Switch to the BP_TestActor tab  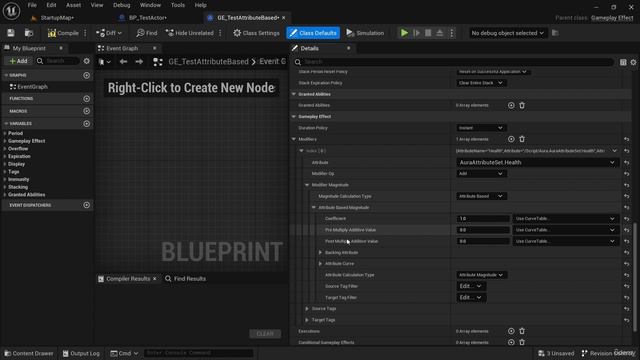[147, 18]
